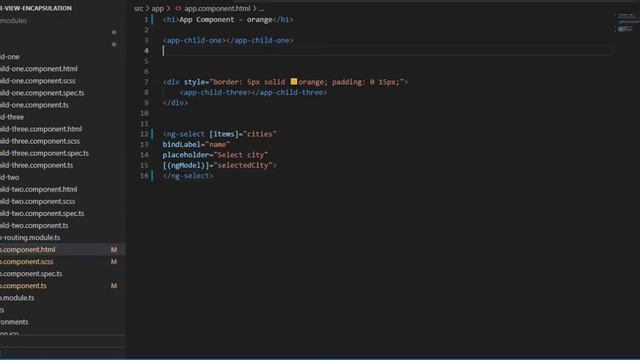
Task: Expand the node_modules folder in the explorer
Action: point(13,20)
